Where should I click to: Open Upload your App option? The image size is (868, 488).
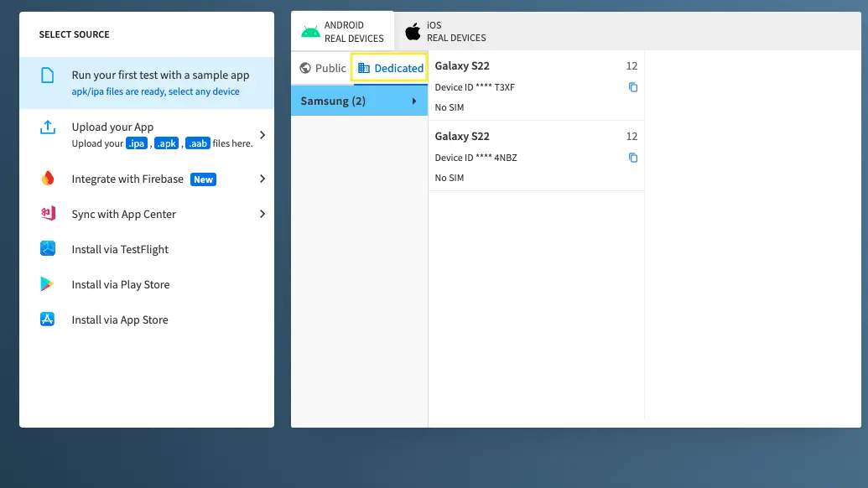[147, 135]
